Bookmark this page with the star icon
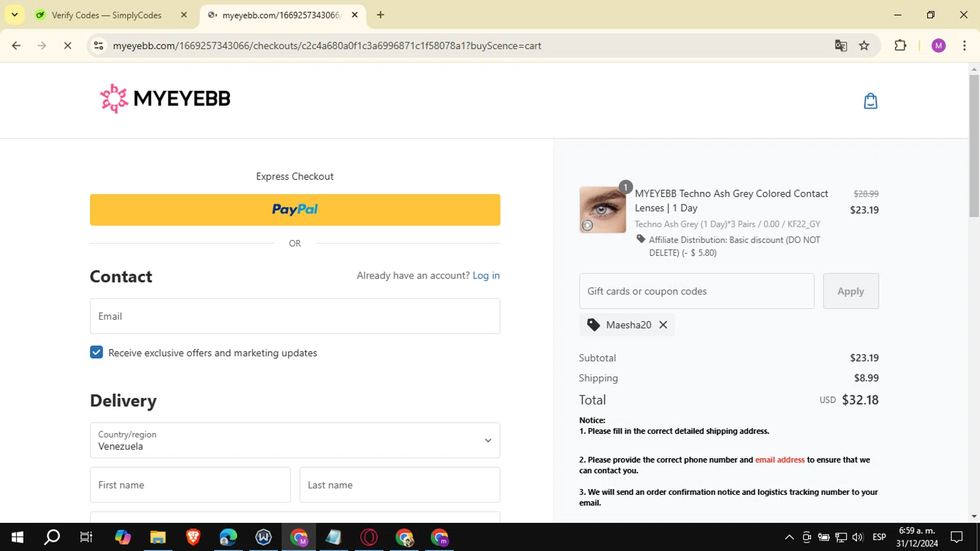Viewport: 980px width, 551px height. pos(864,46)
